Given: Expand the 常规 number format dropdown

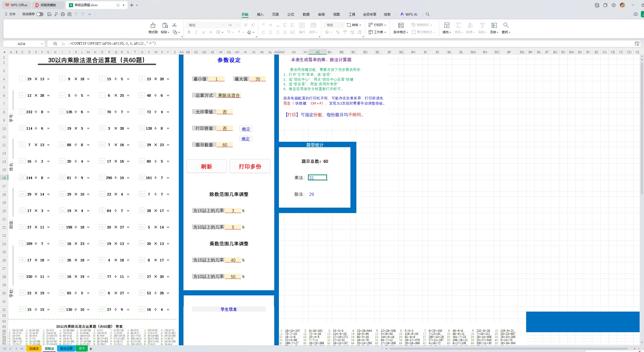Looking at the screenshot, I should pos(342,25).
